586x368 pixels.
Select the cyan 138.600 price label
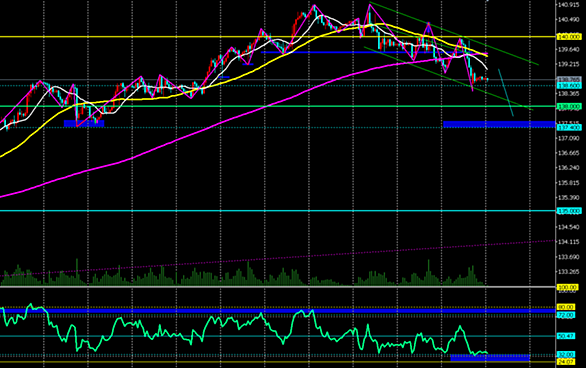tap(568, 86)
